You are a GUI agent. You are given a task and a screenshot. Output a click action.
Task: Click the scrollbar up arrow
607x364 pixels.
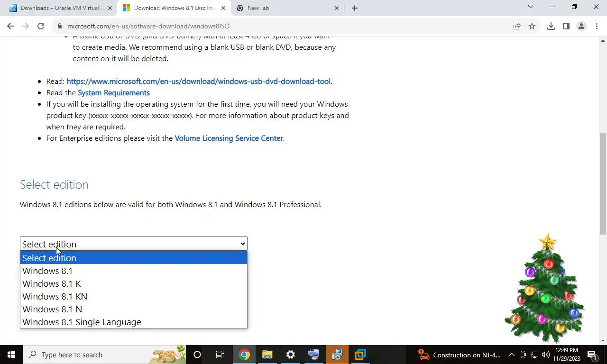tap(603, 40)
